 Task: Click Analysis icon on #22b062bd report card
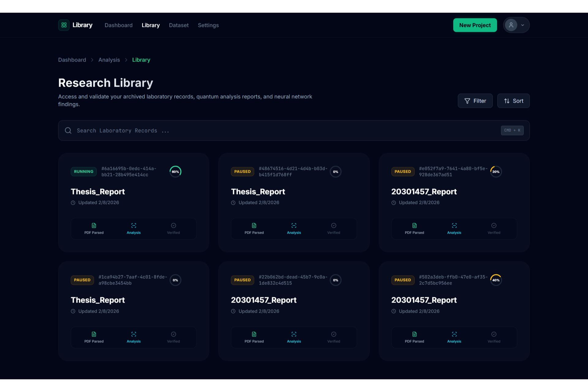(x=294, y=334)
